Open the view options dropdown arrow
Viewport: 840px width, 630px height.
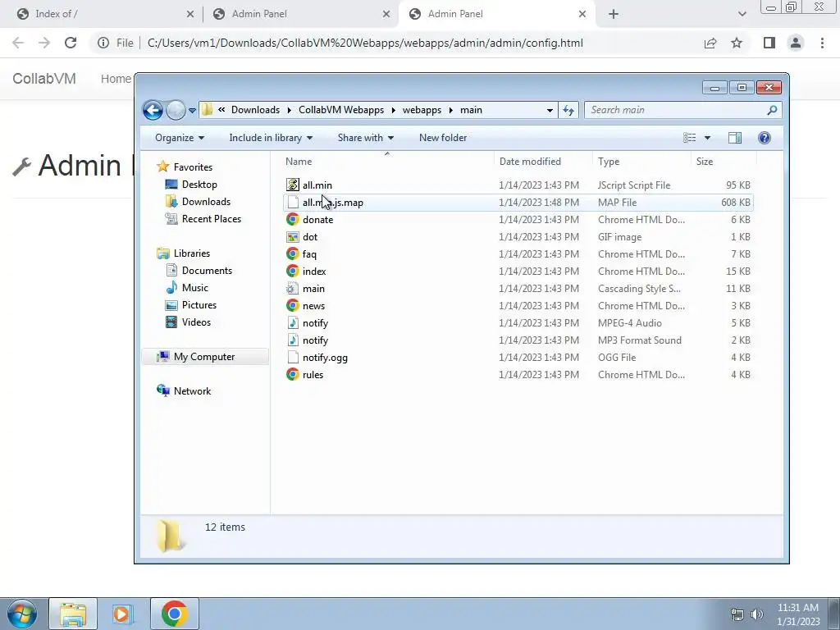pos(707,138)
